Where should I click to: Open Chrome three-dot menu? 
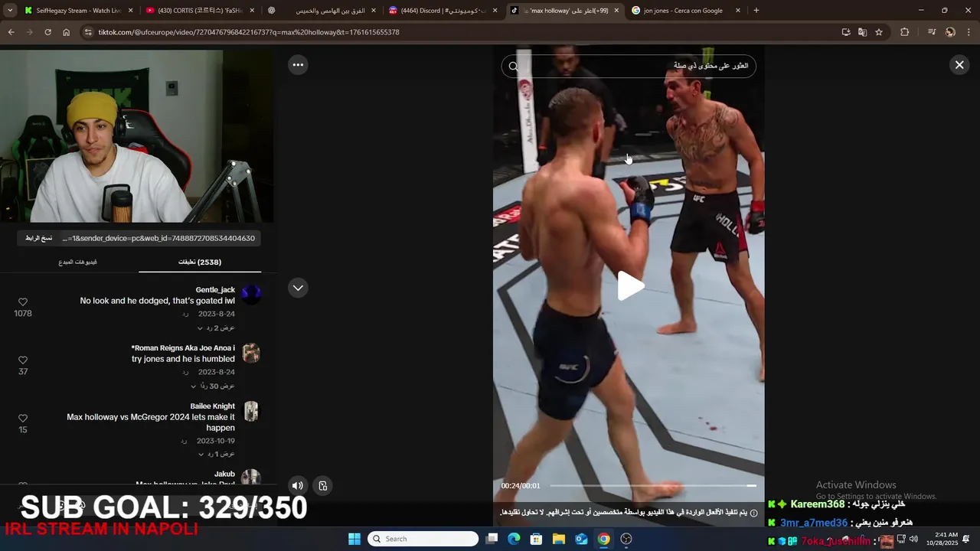pos(969,32)
